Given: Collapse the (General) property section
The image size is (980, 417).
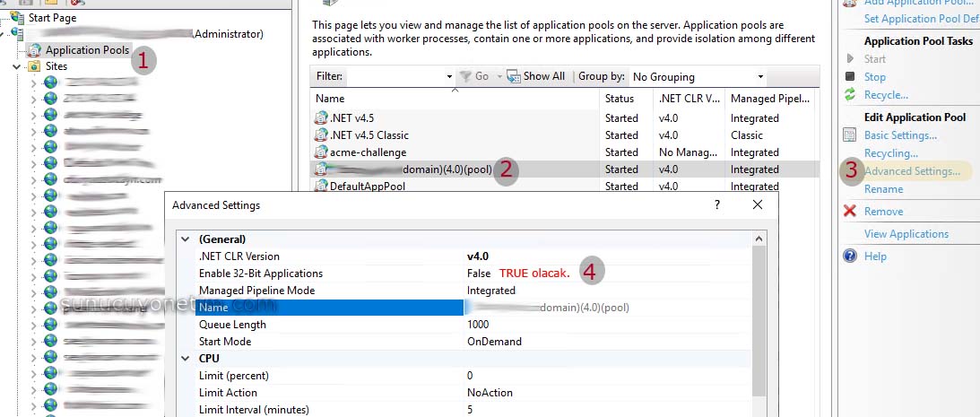Looking at the screenshot, I should coord(185,239).
